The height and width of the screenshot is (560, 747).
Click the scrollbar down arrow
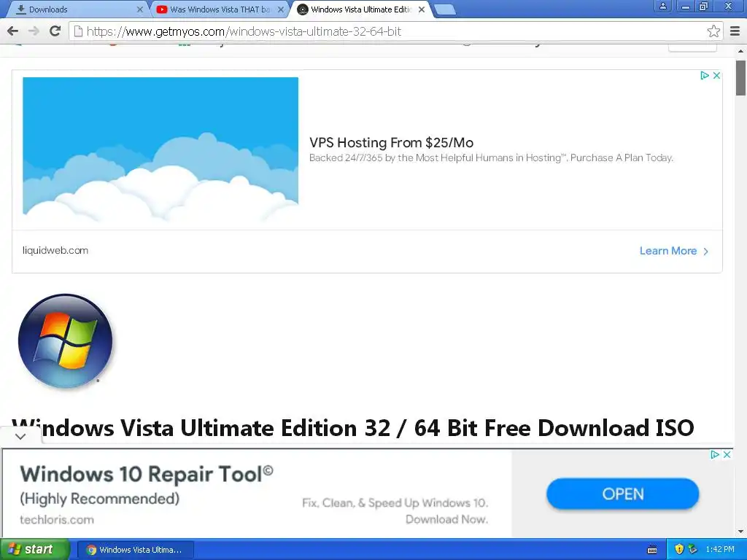click(741, 532)
